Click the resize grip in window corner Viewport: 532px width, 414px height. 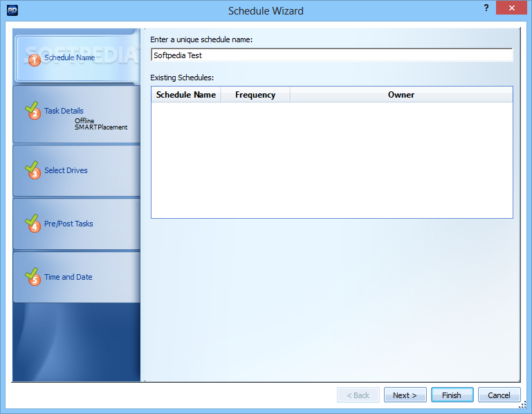[523, 405]
